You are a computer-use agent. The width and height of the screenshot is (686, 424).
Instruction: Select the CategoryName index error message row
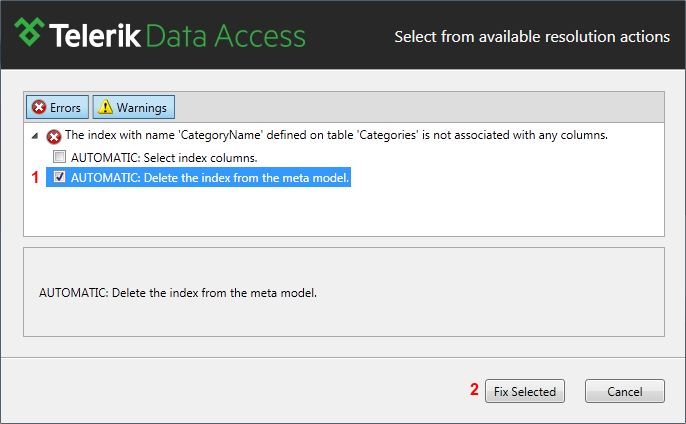pyautogui.click(x=336, y=135)
